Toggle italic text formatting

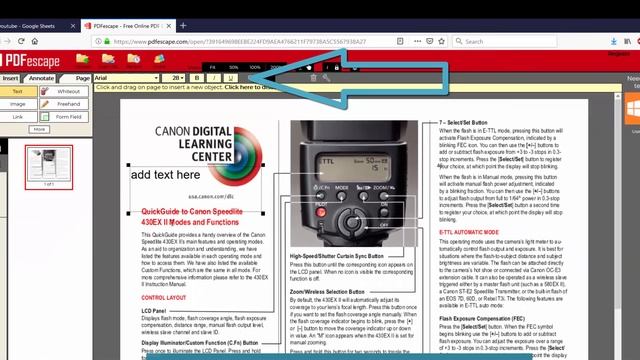[214, 78]
